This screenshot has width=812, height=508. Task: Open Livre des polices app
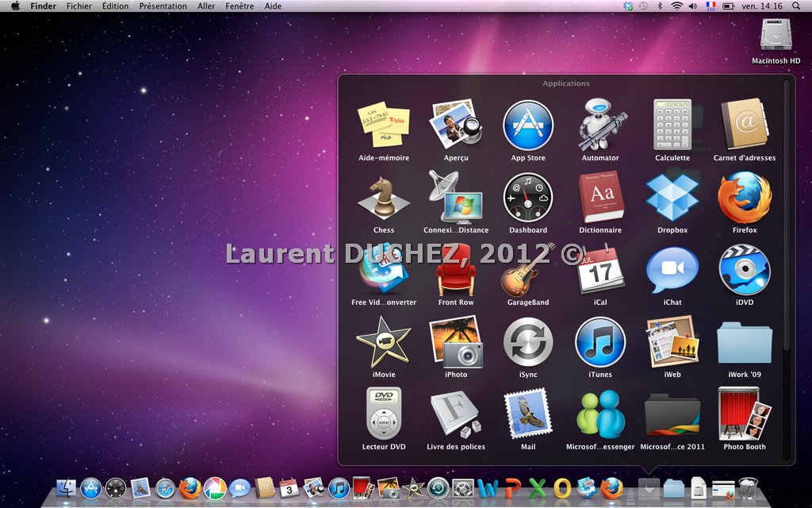coord(456,414)
